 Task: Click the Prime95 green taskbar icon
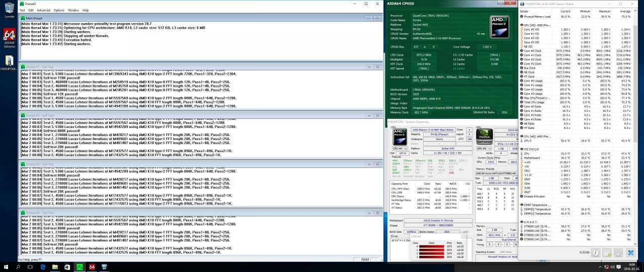pos(79,267)
